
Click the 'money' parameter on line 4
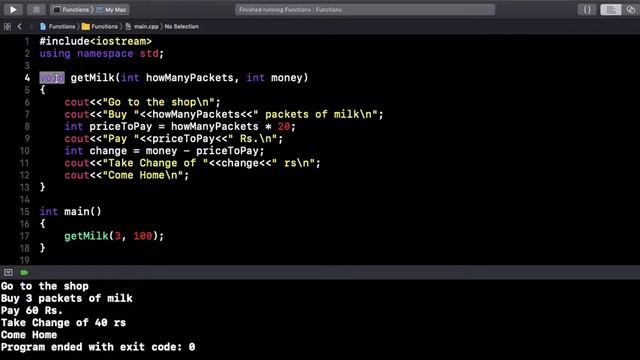point(287,78)
